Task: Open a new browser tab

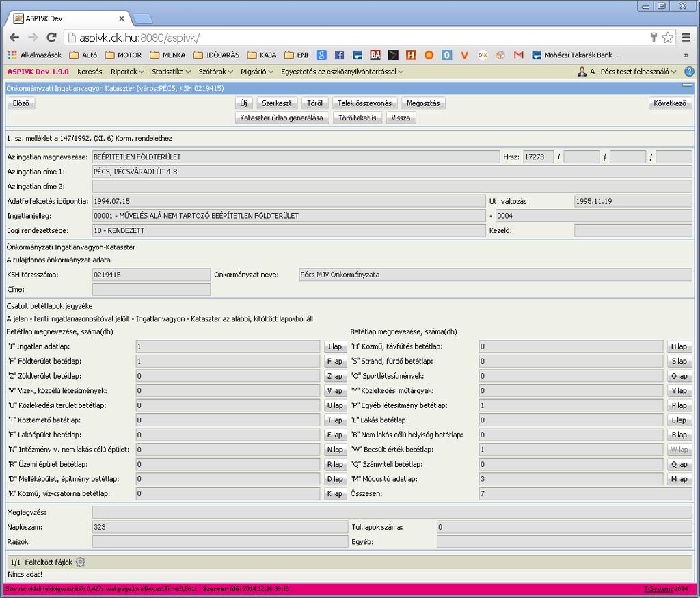Action: pos(142,18)
